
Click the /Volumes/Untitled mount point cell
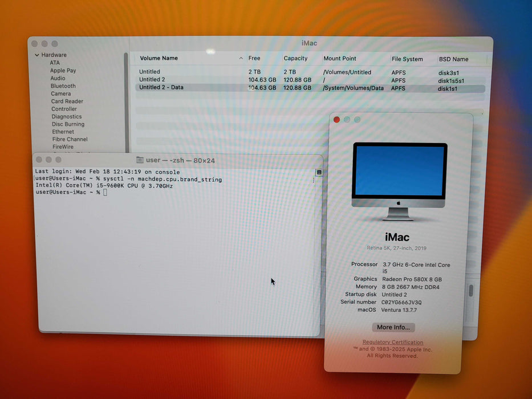tap(347, 72)
